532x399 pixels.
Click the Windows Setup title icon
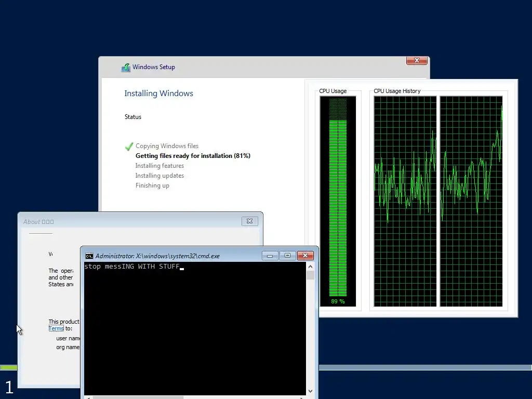click(126, 67)
